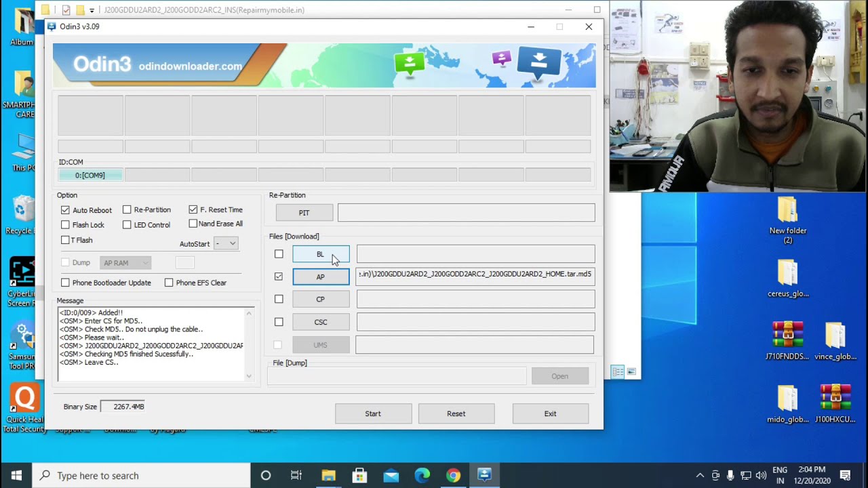Open the notification center icon

coord(846,475)
